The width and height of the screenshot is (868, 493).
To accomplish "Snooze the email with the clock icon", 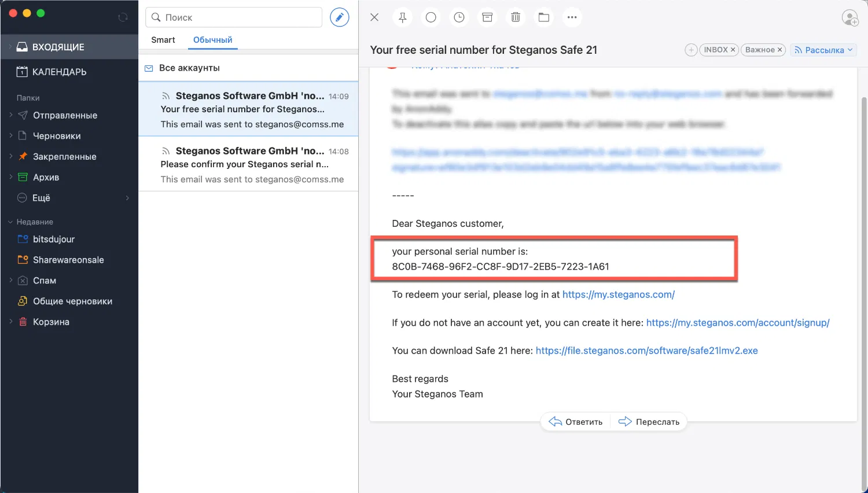I will click(459, 17).
